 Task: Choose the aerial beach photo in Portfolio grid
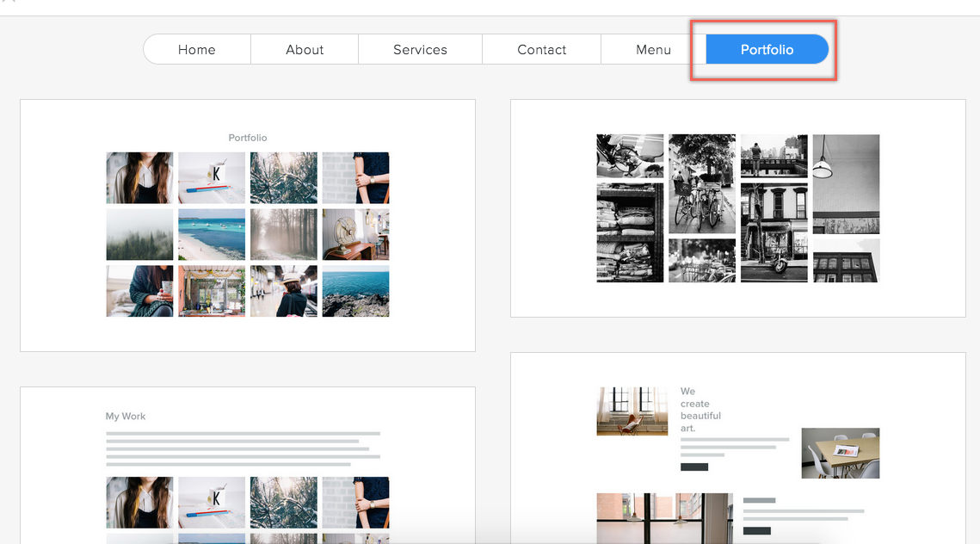pos(212,234)
